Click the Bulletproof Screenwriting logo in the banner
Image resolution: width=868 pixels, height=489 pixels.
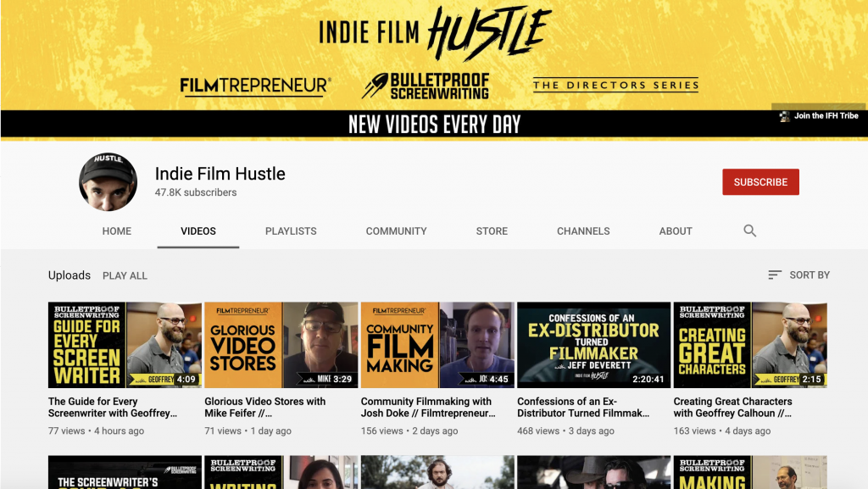click(426, 86)
